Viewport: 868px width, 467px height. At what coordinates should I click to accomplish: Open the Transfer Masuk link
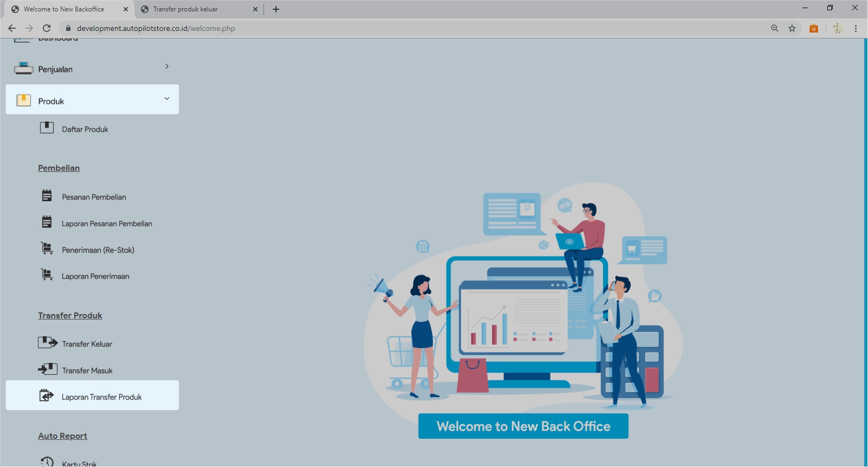pyautogui.click(x=87, y=371)
